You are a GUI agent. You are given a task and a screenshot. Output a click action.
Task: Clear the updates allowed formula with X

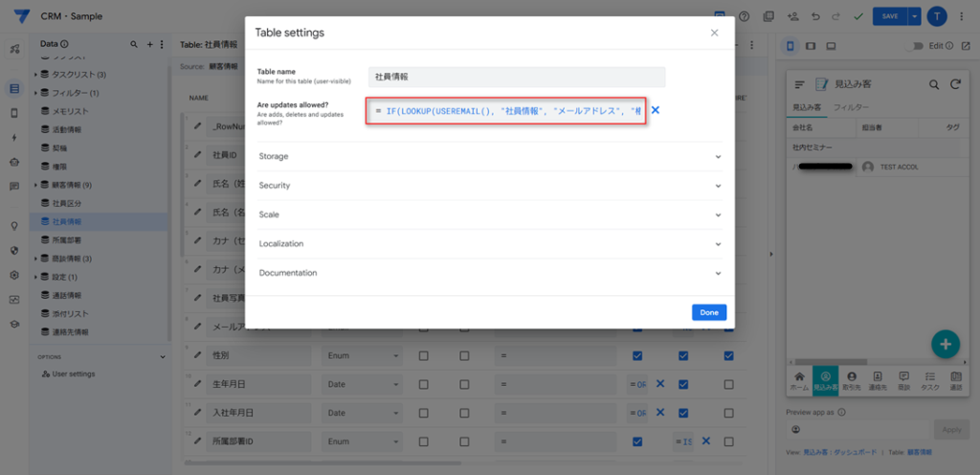point(656,110)
